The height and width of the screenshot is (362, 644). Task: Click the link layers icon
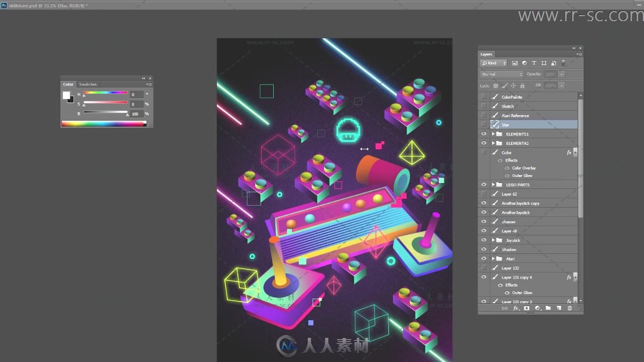pyautogui.click(x=505, y=308)
